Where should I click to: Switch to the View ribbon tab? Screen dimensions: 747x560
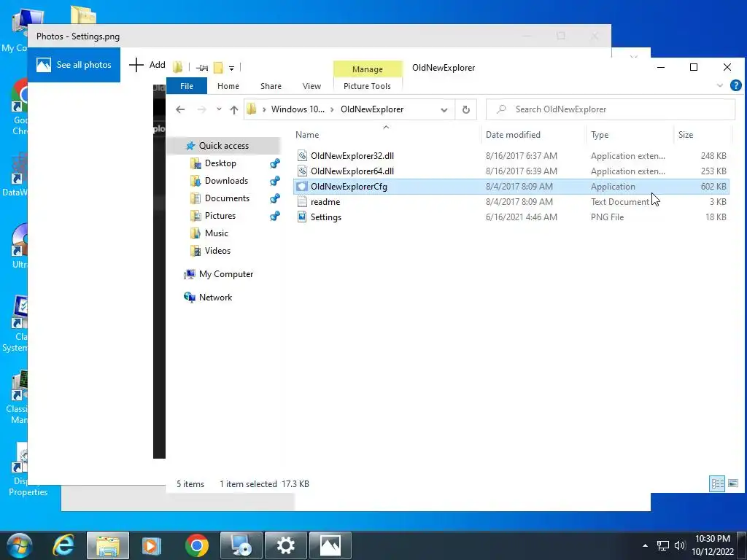click(311, 86)
